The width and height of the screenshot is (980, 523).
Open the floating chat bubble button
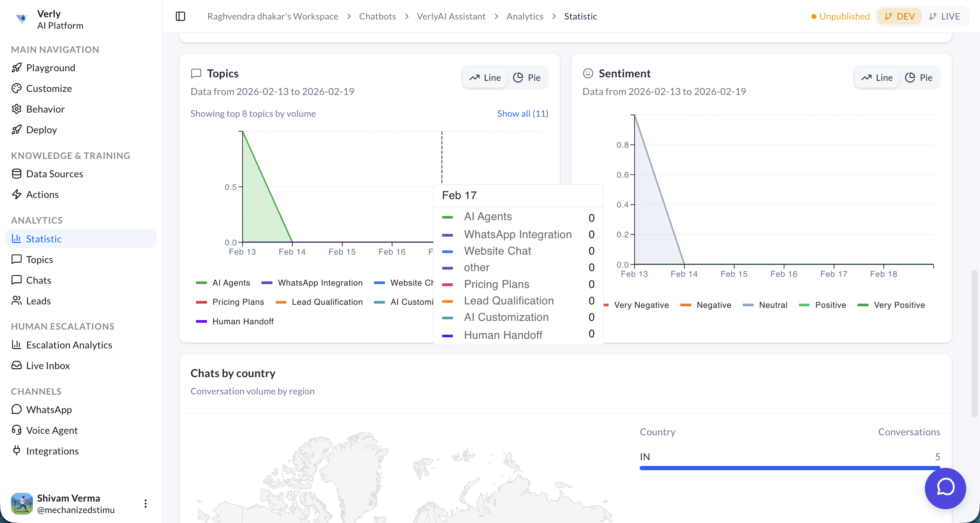coord(945,488)
